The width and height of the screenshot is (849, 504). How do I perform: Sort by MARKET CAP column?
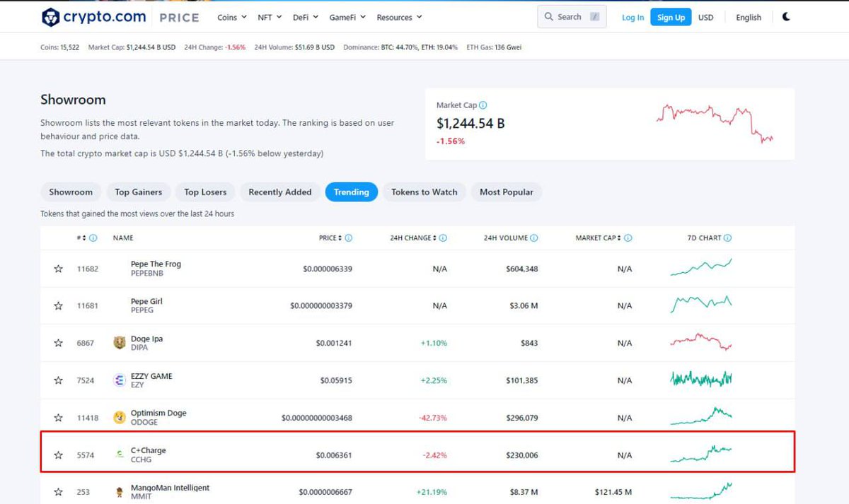[599, 238]
